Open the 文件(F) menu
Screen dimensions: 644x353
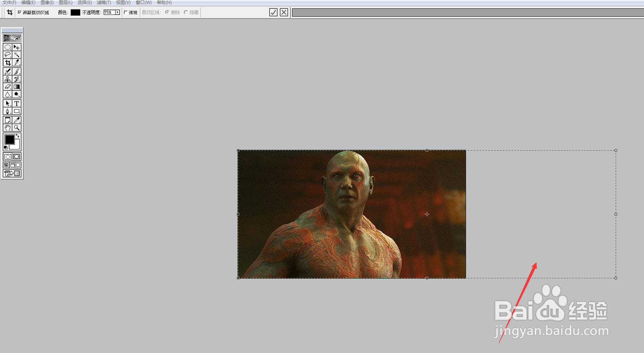click(9, 3)
